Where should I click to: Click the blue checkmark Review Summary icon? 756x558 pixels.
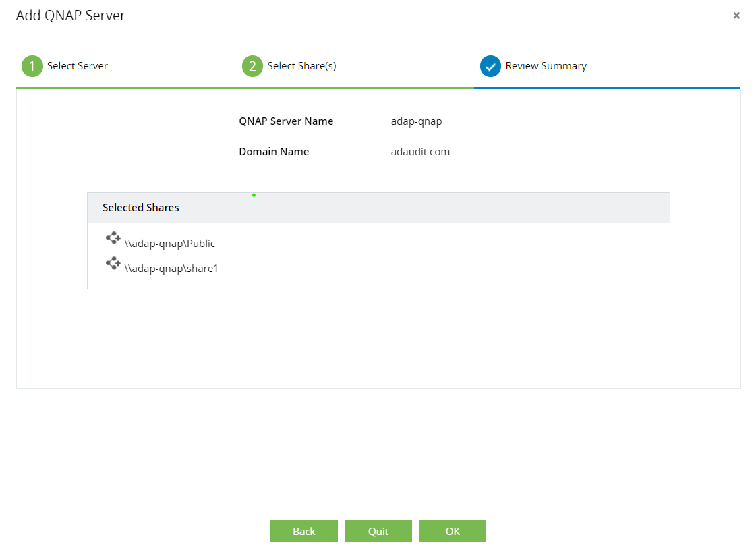tap(490, 66)
